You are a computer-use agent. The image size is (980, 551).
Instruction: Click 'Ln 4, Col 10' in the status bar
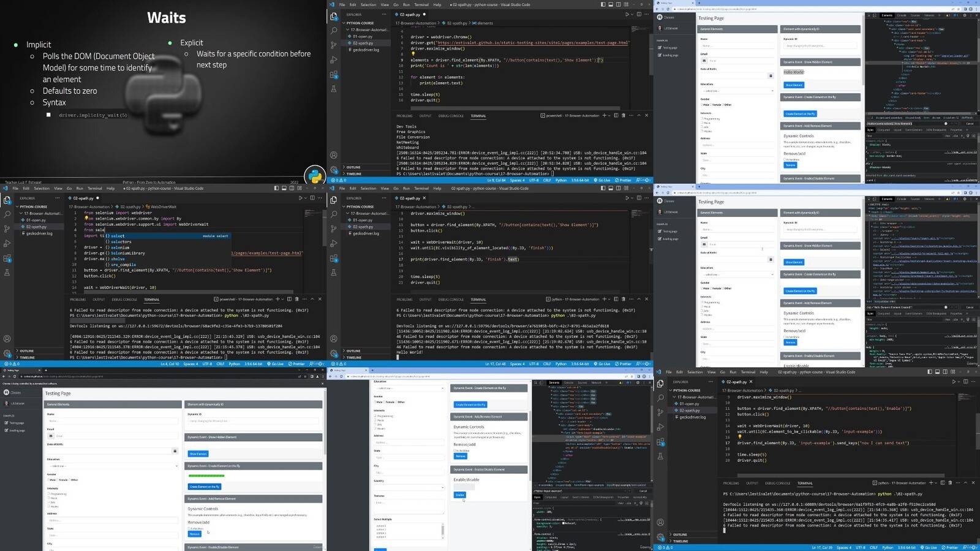coord(170,364)
